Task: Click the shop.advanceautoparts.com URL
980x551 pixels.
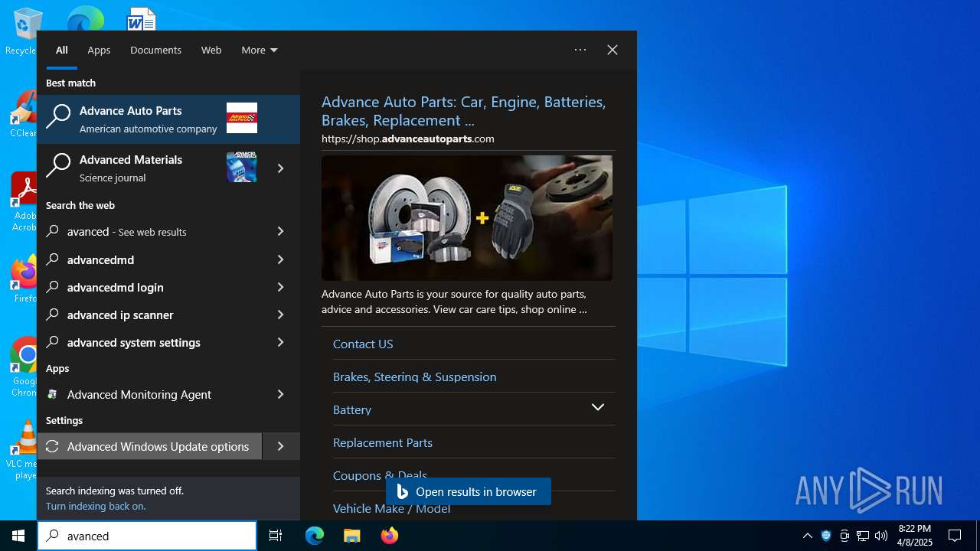Action: coord(408,139)
